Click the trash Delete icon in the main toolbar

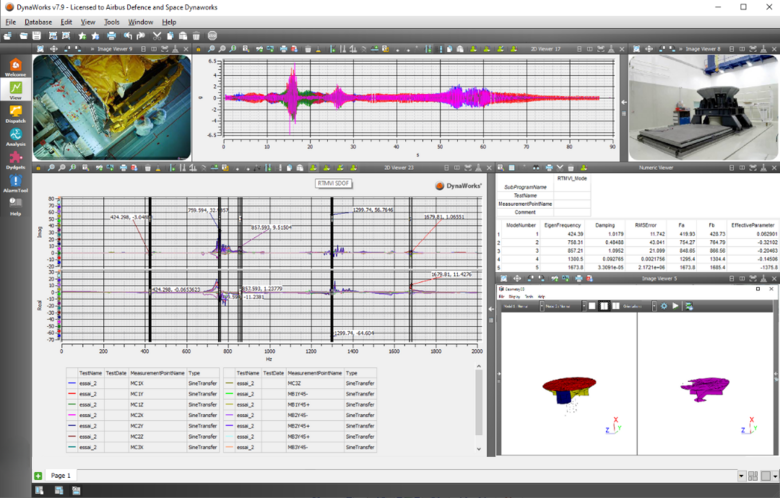[196, 36]
